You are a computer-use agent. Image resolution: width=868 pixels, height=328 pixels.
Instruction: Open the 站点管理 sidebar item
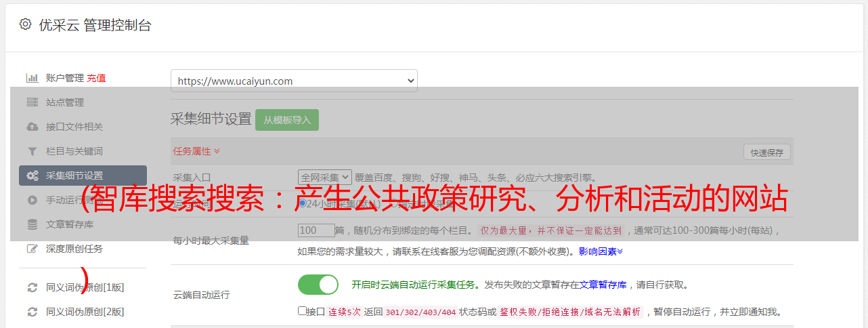pyautogui.click(x=65, y=102)
